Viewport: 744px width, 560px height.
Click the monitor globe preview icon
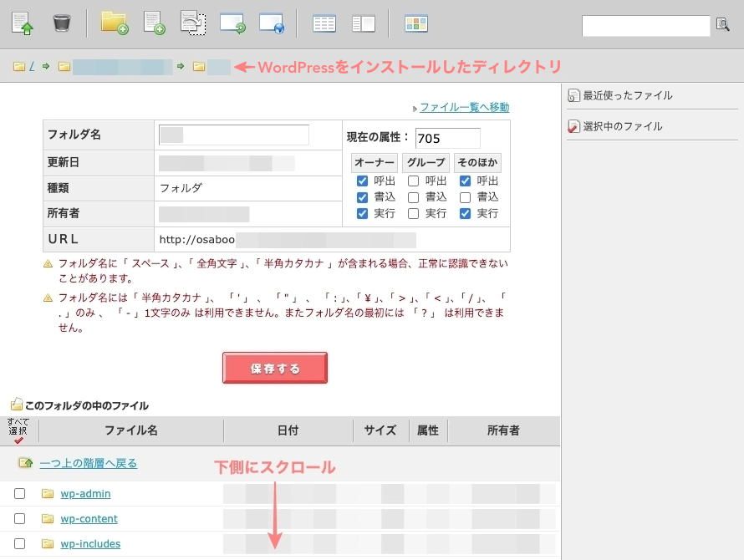pyautogui.click(x=272, y=23)
